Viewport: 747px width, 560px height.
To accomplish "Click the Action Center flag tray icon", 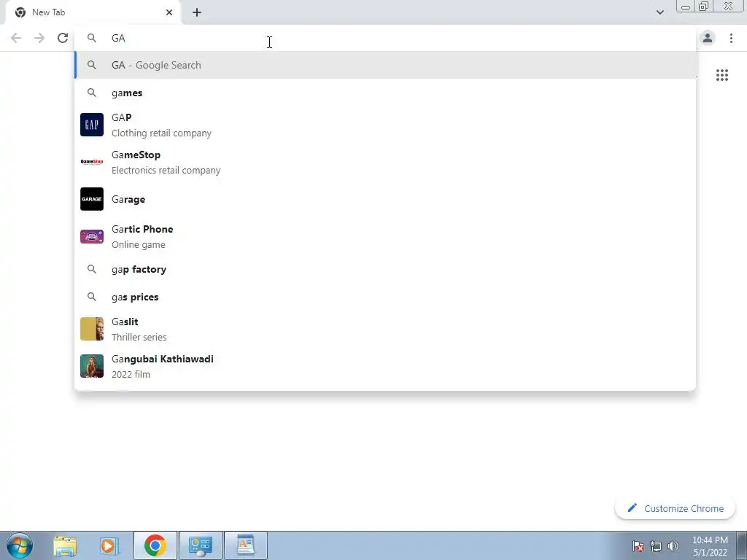I will [x=638, y=546].
